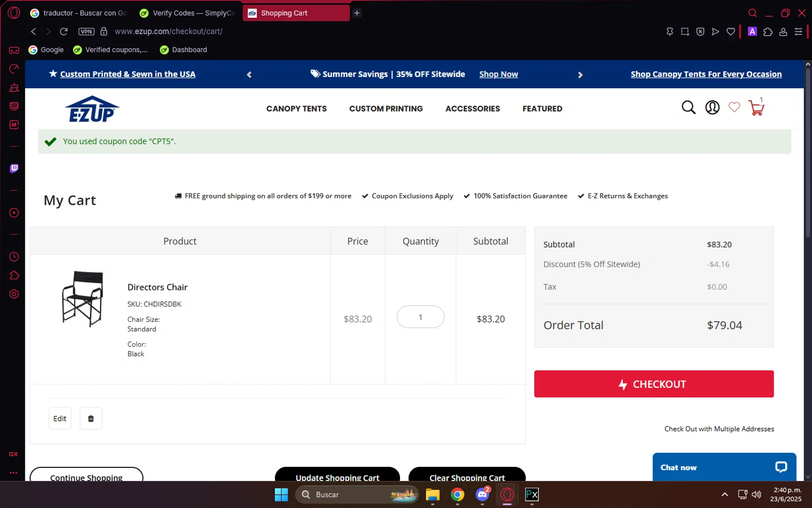Click the E-Z UP logo
This screenshot has height=508, width=812.
pyautogui.click(x=92, y=109)
